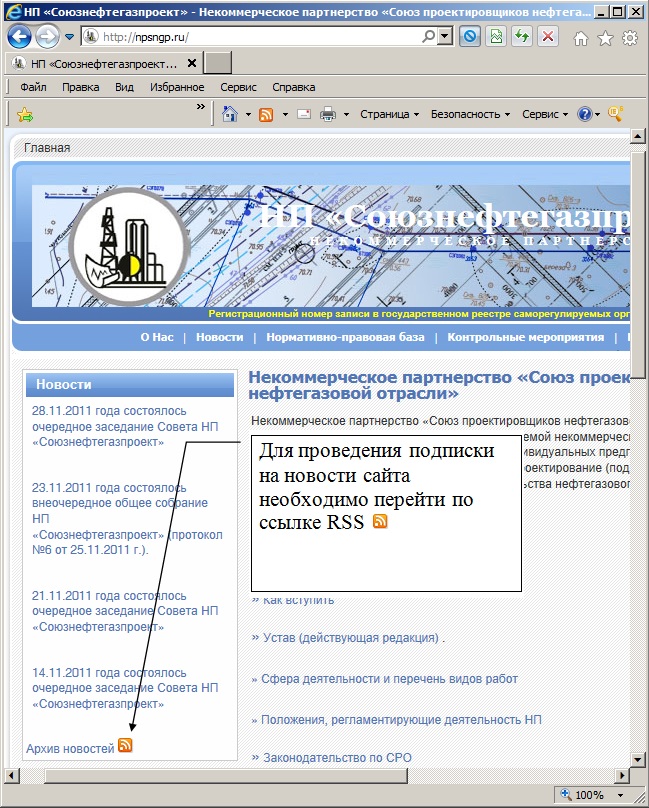649x808 pixels.
Task: Expand favorites bar overflow chevron
Action: 201,107
